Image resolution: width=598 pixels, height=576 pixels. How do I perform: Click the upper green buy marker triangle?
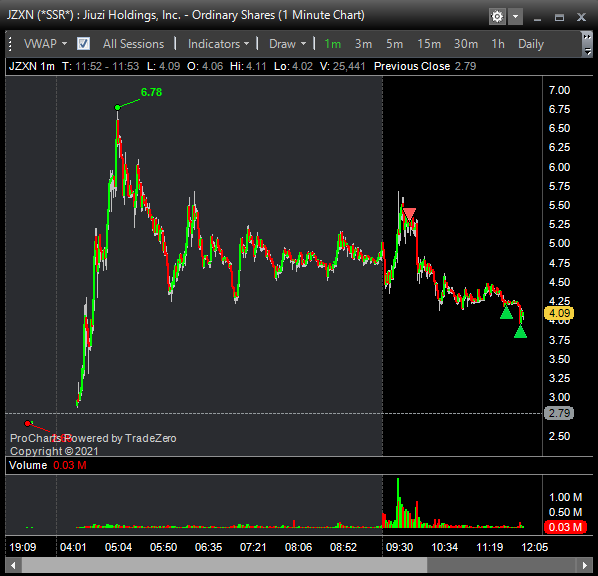coord(506,313)
